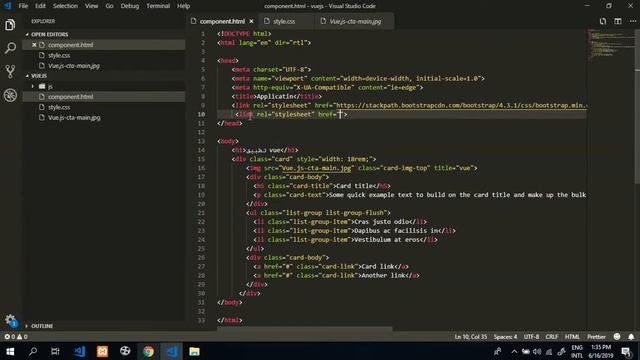
Task: Open the Manage gear menu
Action: coord(10,320)
